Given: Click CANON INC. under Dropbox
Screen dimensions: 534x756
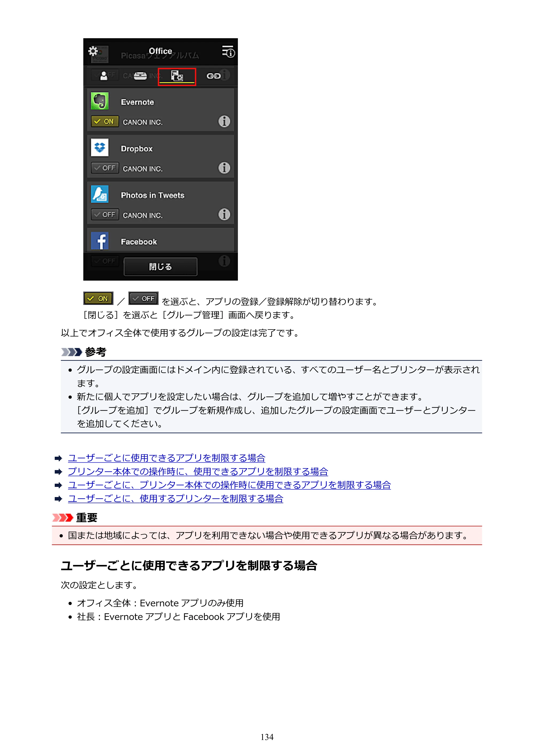Looking at the screenshot, I should (143, 169).
